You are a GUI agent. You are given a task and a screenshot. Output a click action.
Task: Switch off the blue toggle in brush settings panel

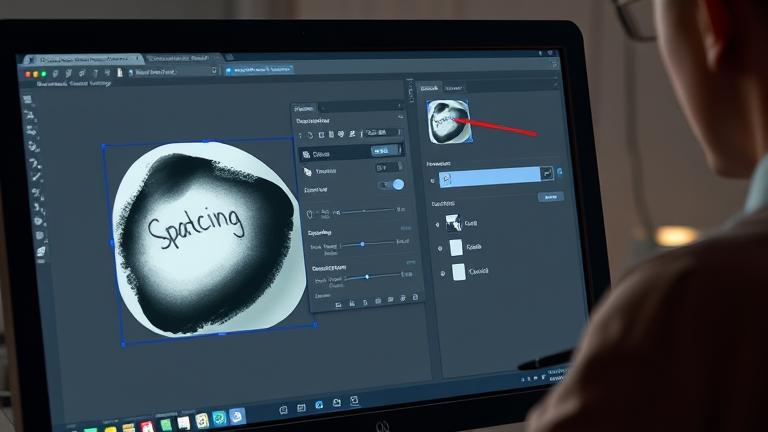click(392, 185)
